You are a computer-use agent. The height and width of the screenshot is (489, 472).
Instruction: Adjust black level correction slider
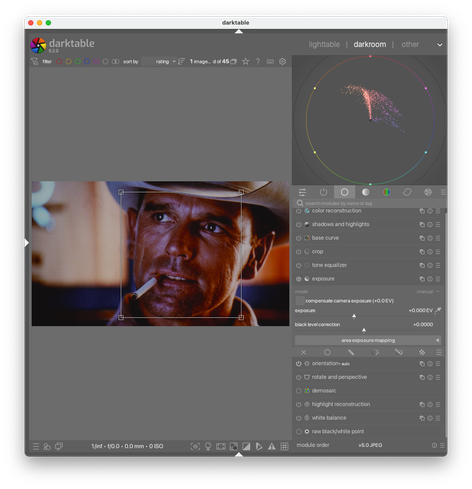pos(364,327)
